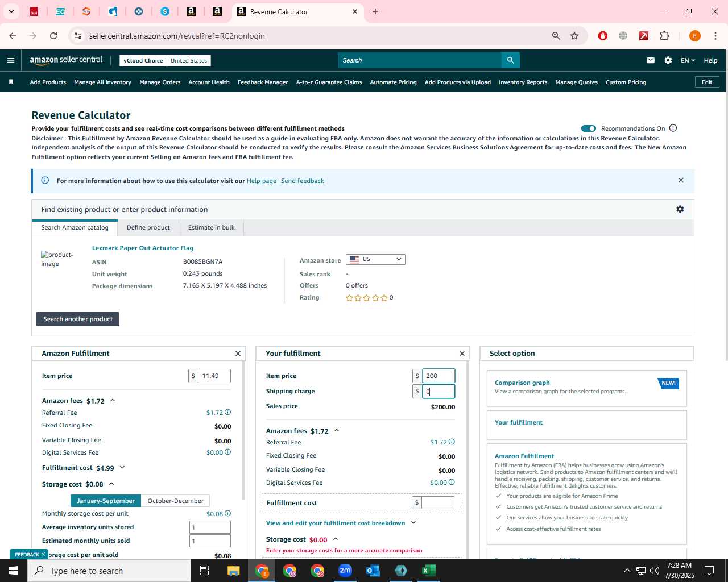Image resolution: width=728 pixels, height=582 pixels.
Task: Click the Comparison graph option
Action: [586, 388]
